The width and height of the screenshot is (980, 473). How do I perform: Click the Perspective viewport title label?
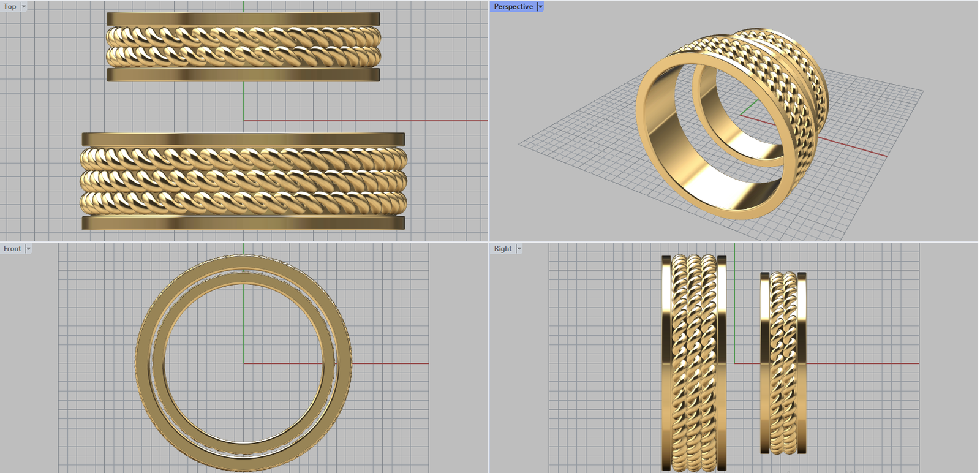513,7
